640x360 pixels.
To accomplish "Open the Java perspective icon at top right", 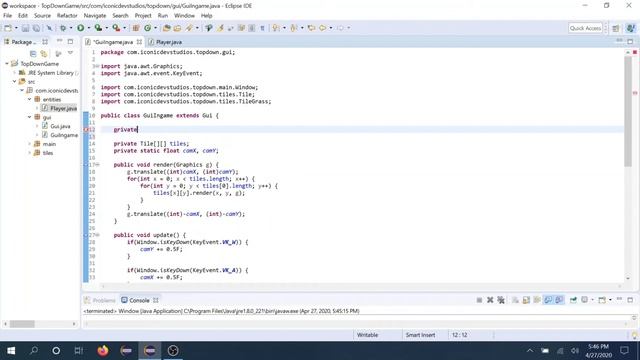I will (631, 28).
